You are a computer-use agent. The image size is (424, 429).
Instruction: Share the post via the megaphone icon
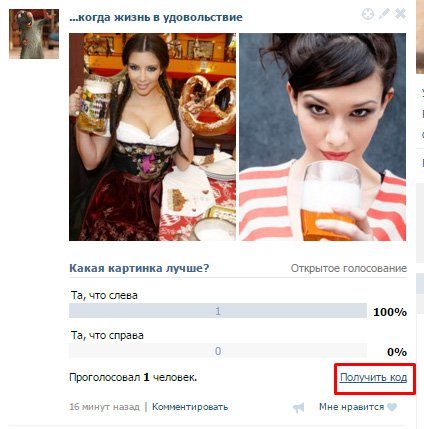[298, 407]
